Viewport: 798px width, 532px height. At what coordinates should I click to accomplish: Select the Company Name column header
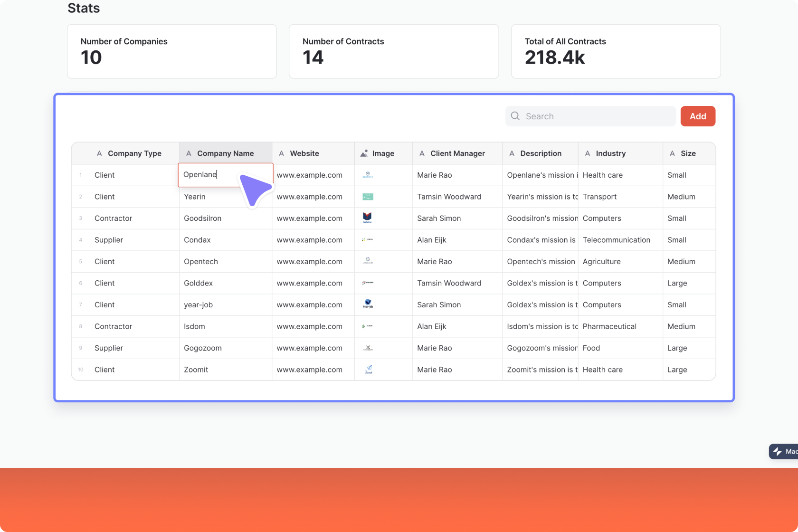pos(225,153)
